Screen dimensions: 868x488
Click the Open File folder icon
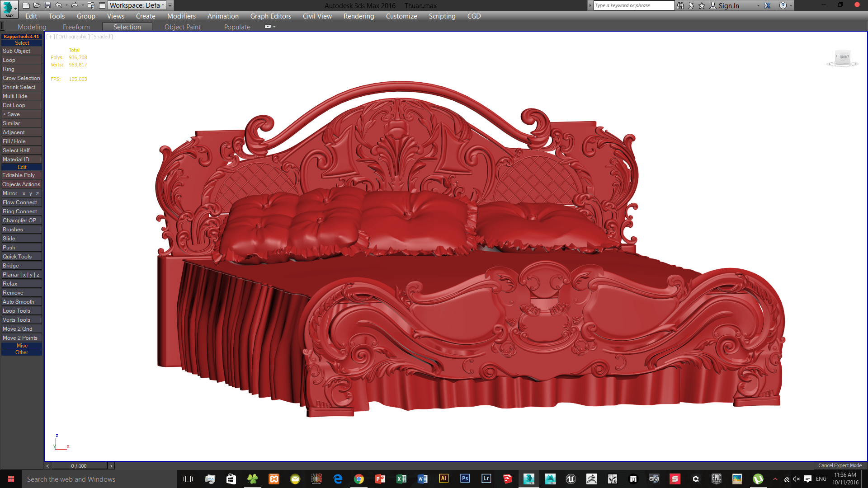37,5
